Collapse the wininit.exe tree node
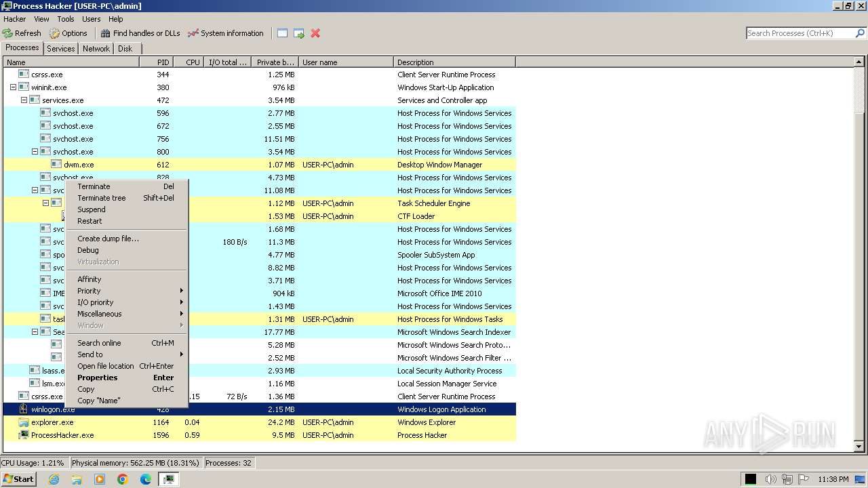The image size is (868, 488). pyautogui.click(x=13, y=87)
